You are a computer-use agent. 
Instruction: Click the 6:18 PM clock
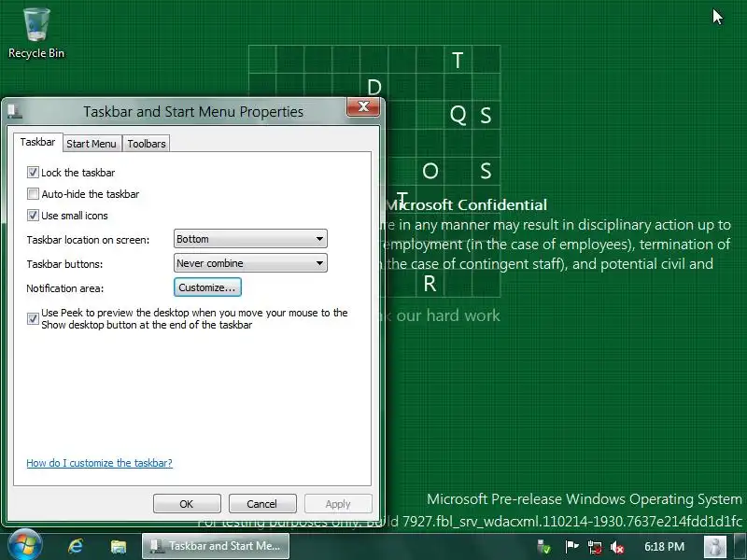click(x=664, y=547)
